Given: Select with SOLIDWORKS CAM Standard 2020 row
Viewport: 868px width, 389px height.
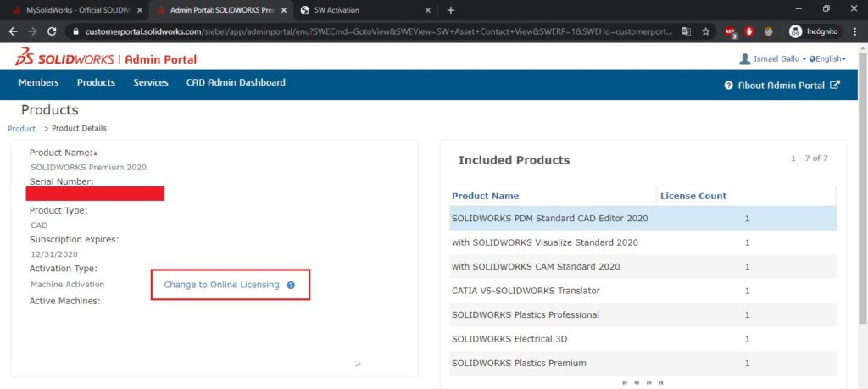Looking at the screenshot, I should pyautogui.click(x=643, y=267).
